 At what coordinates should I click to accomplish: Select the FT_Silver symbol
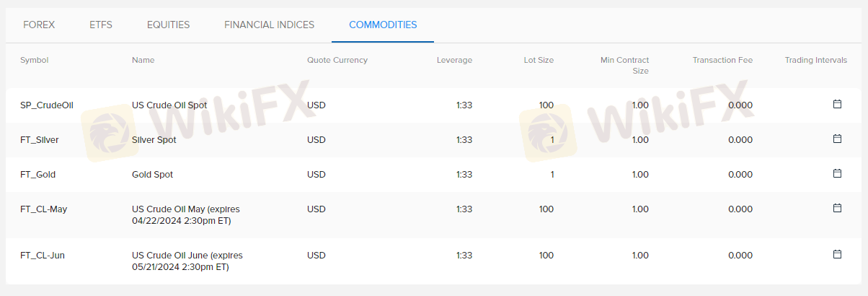tap(40, 140)
